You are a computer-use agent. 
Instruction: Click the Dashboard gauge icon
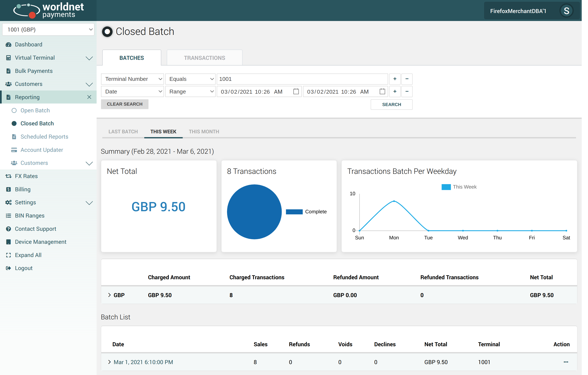click(9, 45)
